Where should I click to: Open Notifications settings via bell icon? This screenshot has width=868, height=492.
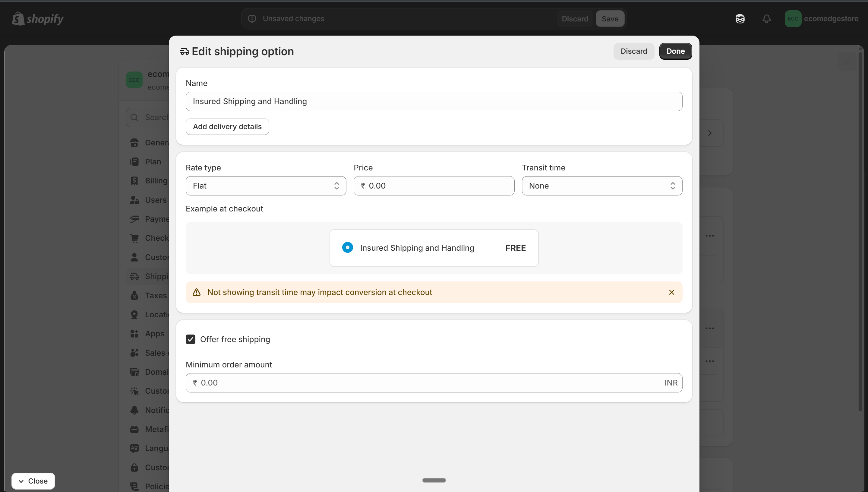[x=135, y=410]
